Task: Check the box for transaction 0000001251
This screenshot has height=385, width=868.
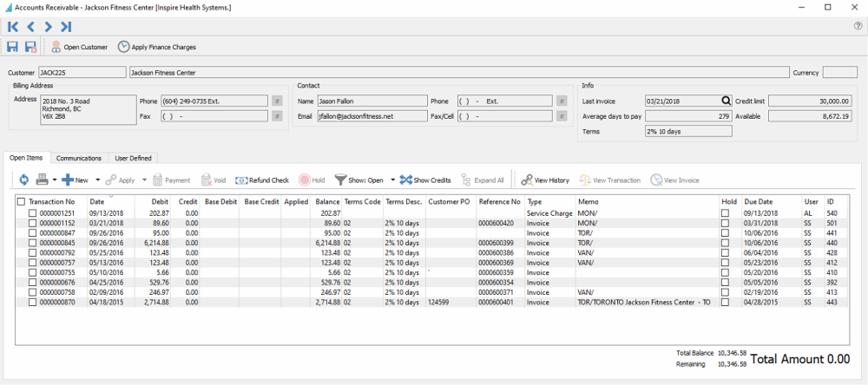Action: click(32, 213)
